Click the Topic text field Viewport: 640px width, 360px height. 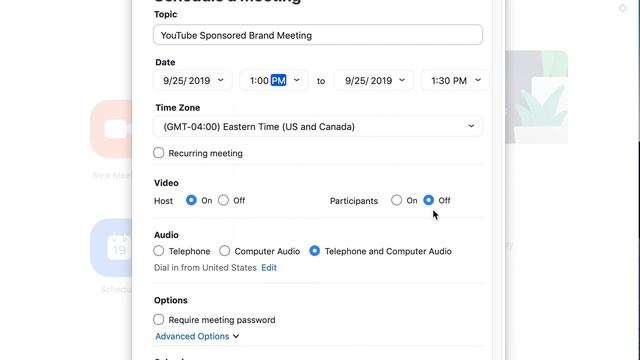318,35
